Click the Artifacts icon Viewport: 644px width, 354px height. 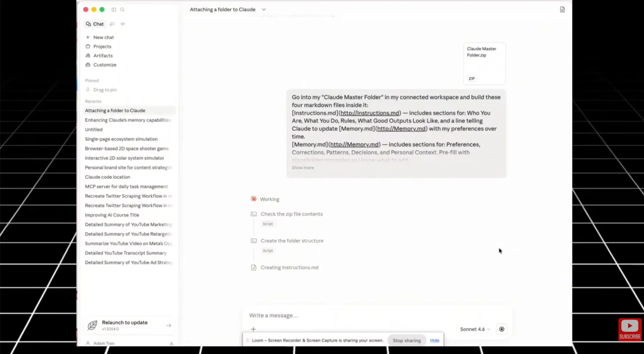coord(88,56)
